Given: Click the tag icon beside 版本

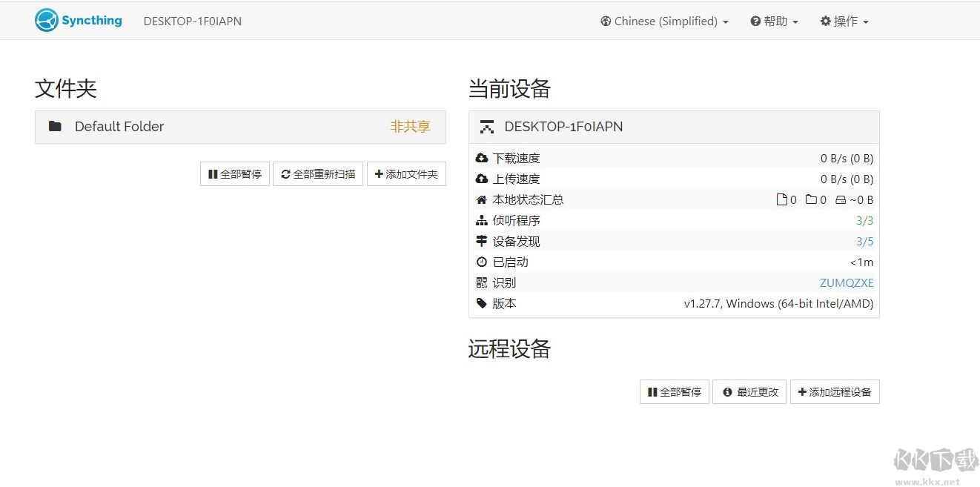Looking at the screenshot, I should 483,302.
